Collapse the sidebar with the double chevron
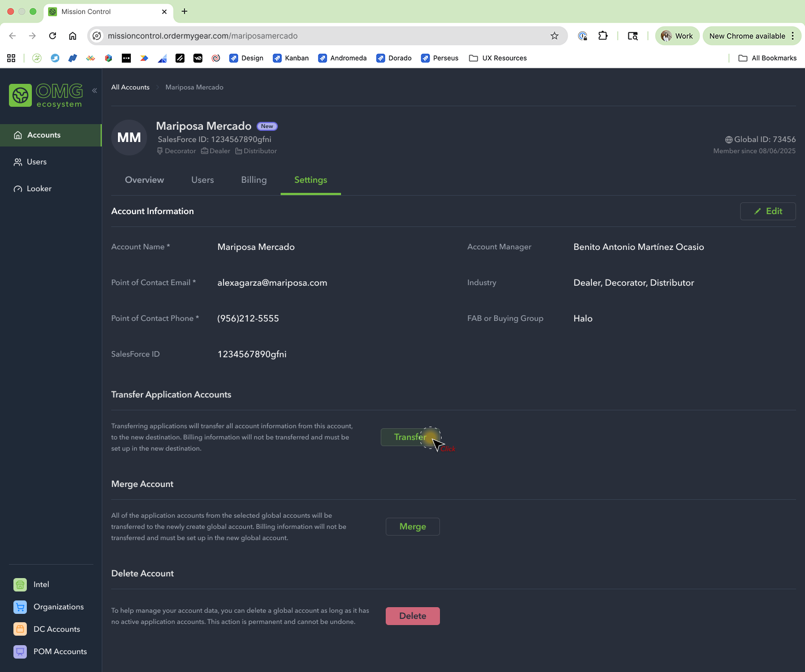Viewport: 805px width, 672px height. pos(94,90)
